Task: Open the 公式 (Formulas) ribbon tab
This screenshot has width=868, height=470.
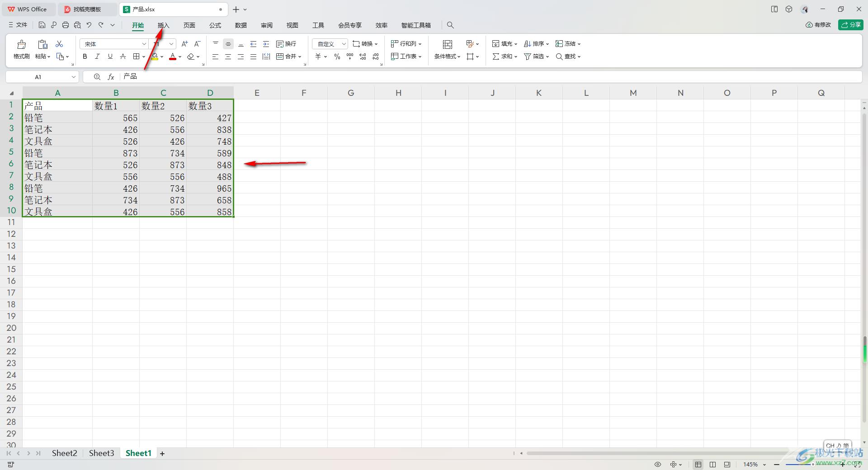Action: click(x=215, y=25)
